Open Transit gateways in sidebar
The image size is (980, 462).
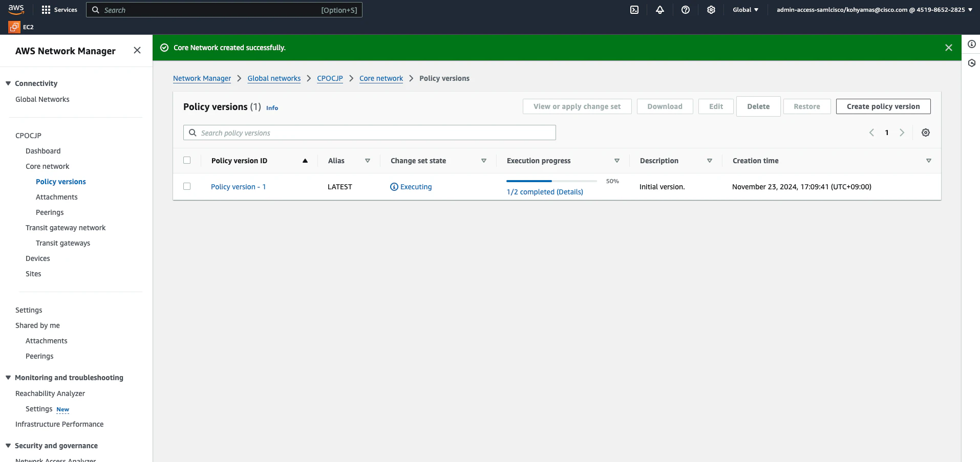(63, 243)
